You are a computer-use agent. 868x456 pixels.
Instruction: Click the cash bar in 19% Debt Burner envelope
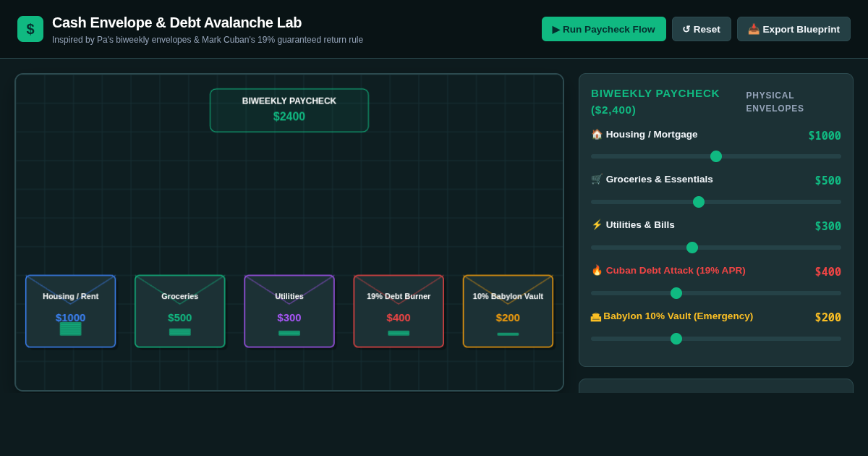coord(399,333)
